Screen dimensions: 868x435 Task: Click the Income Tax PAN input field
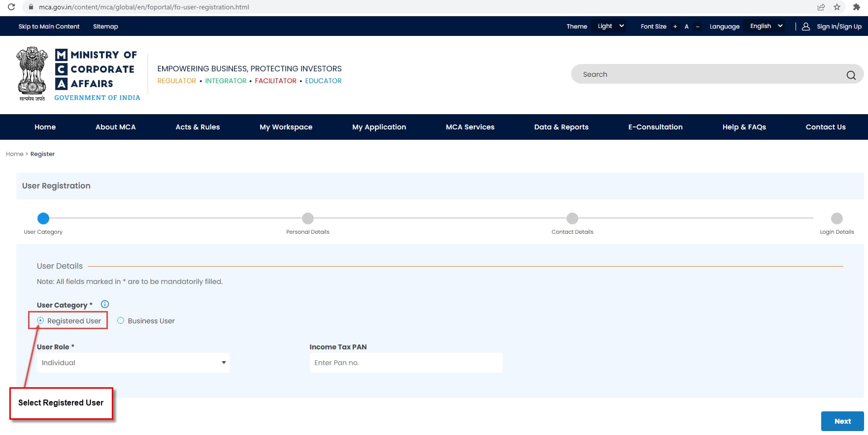tap(406, 363)
